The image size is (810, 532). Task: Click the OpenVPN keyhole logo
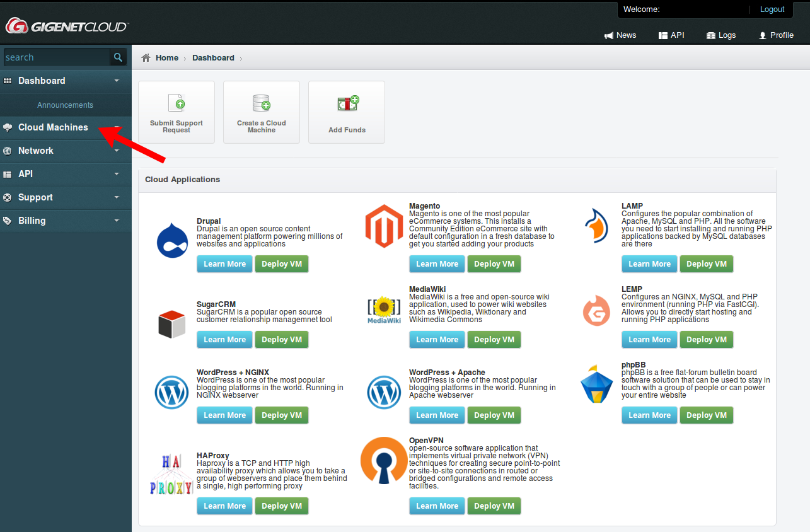point(384,460)
